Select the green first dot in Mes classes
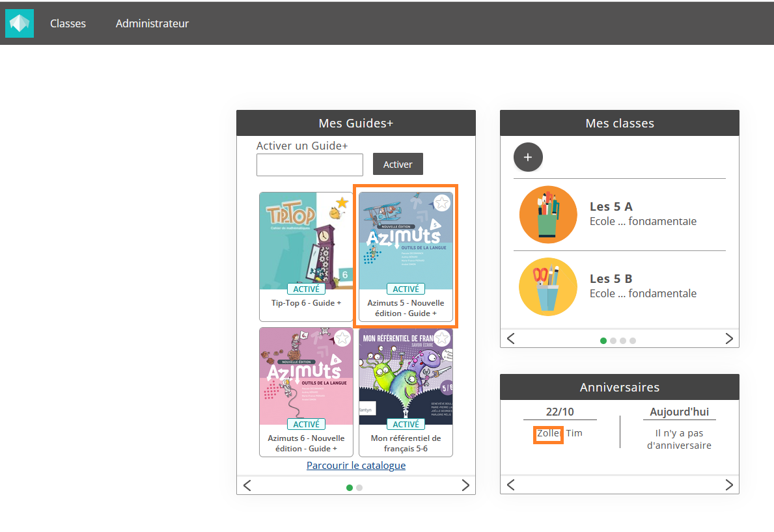 coord(603,341)
